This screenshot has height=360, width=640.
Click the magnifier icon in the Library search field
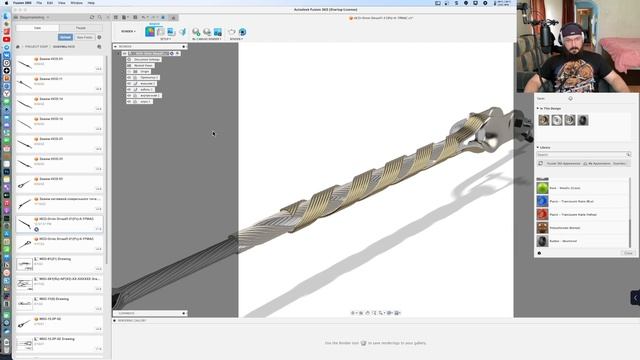click(x=628, y=155)
